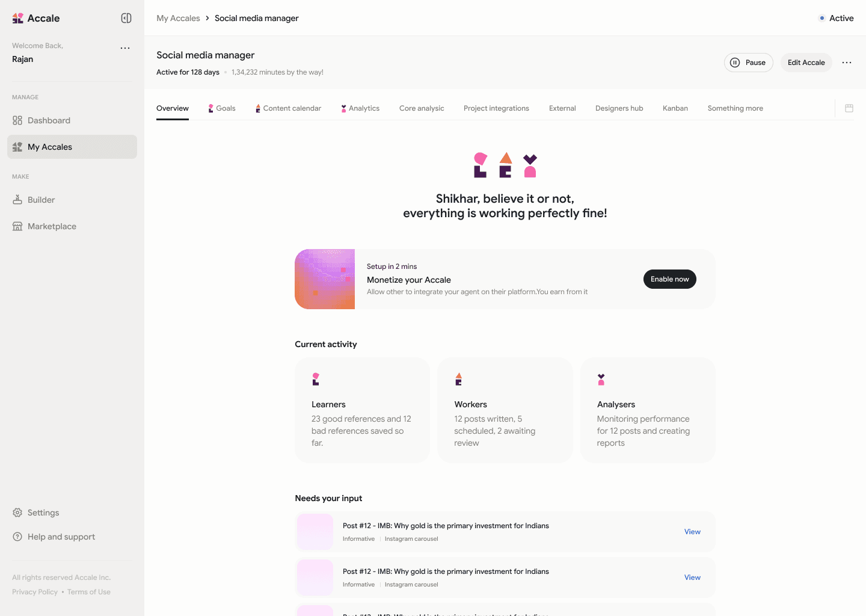Viewport: 866px width, 616px height.
Task: Select My Accales in the sidebar
Action: [x=72, y=147]
